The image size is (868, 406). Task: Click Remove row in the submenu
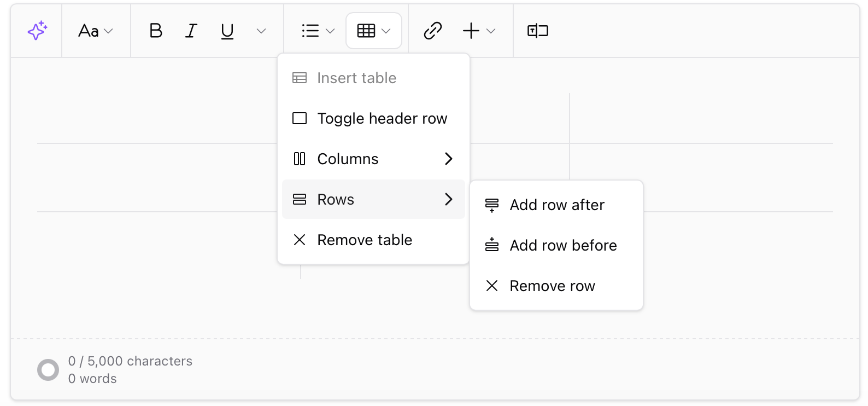point(552,286)
